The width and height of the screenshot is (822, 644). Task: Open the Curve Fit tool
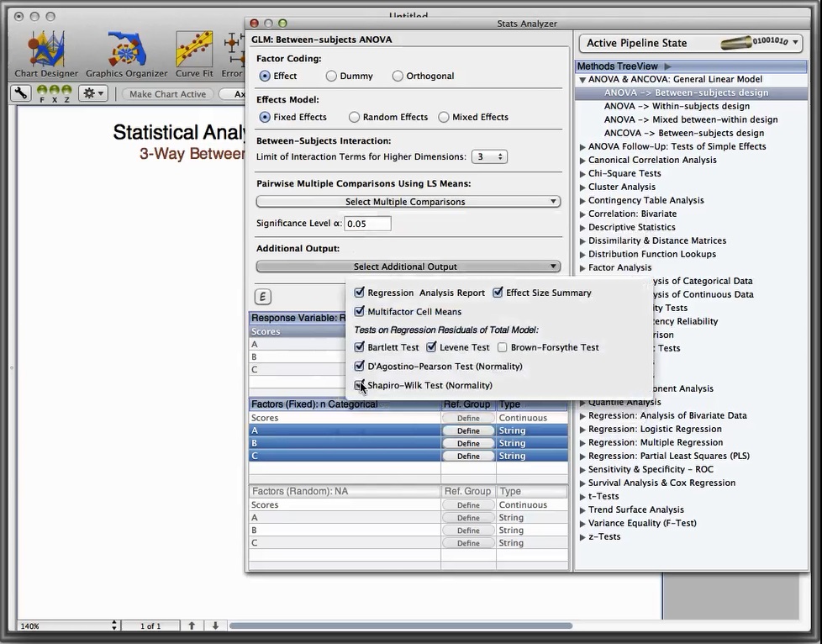click(x=194, y=54)
